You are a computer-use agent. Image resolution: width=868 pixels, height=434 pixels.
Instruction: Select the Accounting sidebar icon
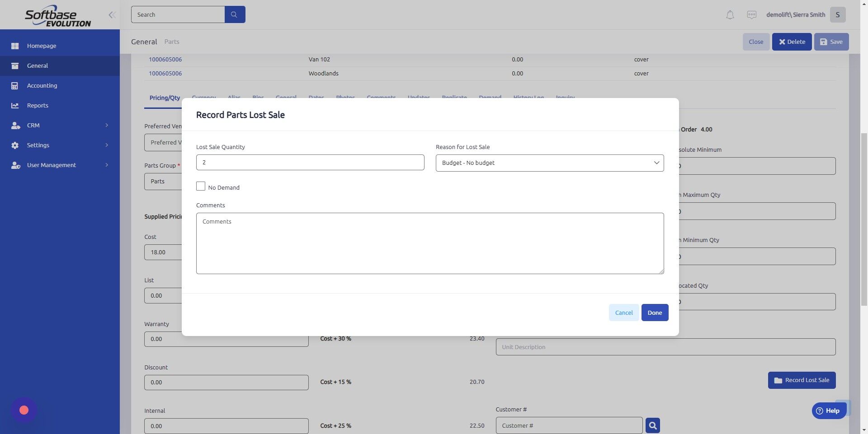point(15,85)
